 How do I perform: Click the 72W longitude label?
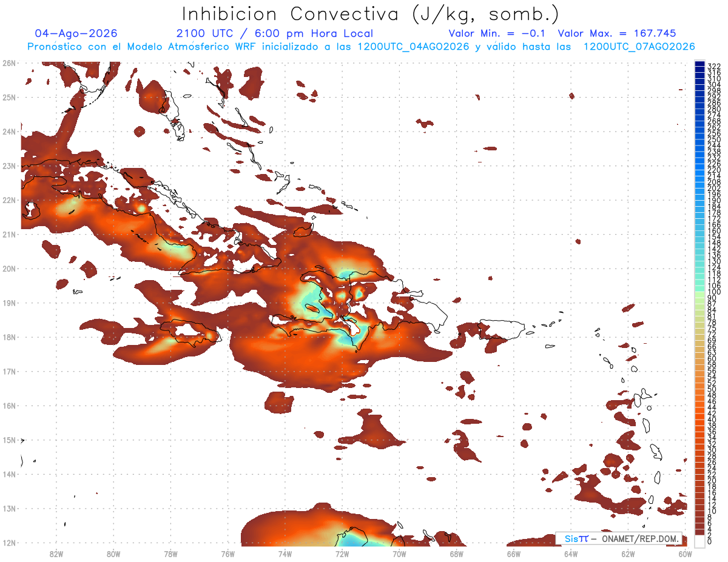pyautogui.click(x=342, y=554)
